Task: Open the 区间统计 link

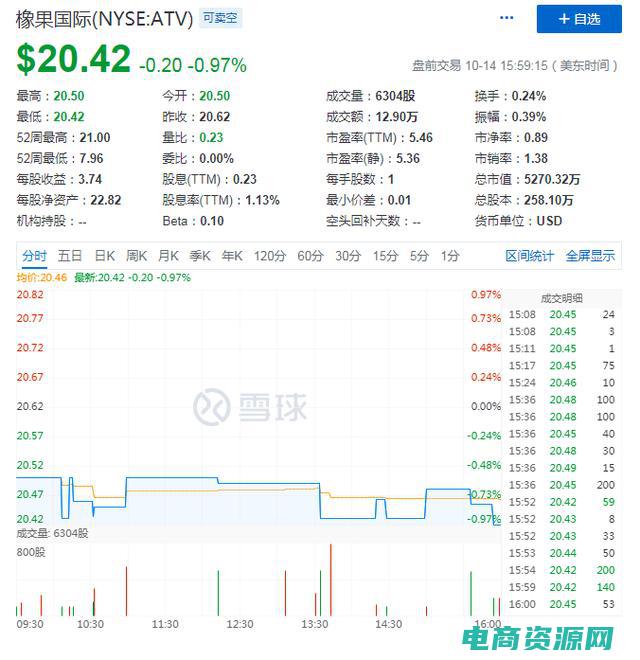Action: coord(530,255)
